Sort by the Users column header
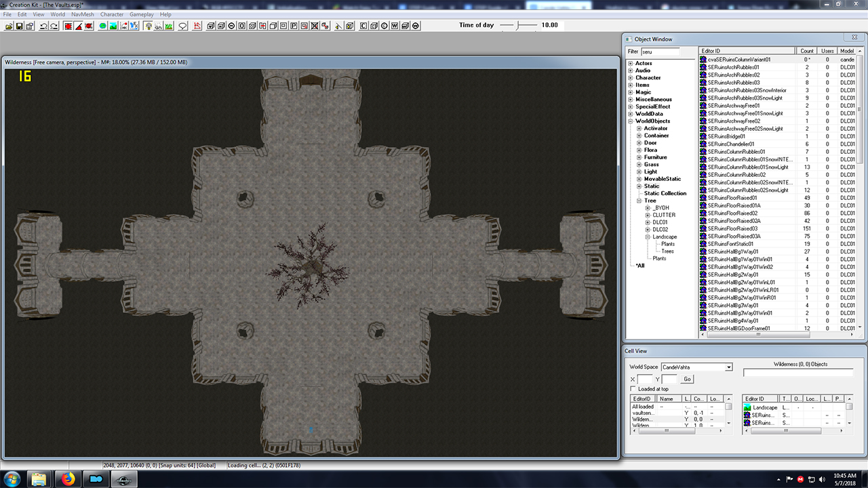Screen dimensions: 868x488 pos(827,51)
